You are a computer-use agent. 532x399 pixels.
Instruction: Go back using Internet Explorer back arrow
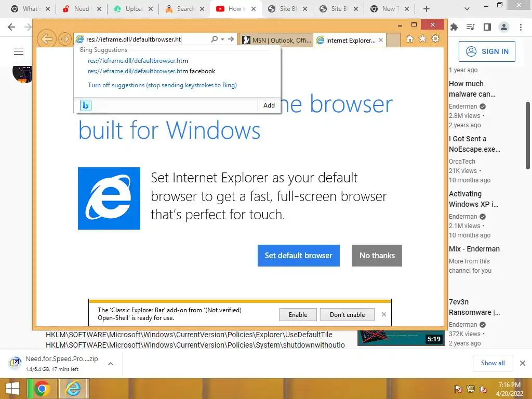(46, 39)
